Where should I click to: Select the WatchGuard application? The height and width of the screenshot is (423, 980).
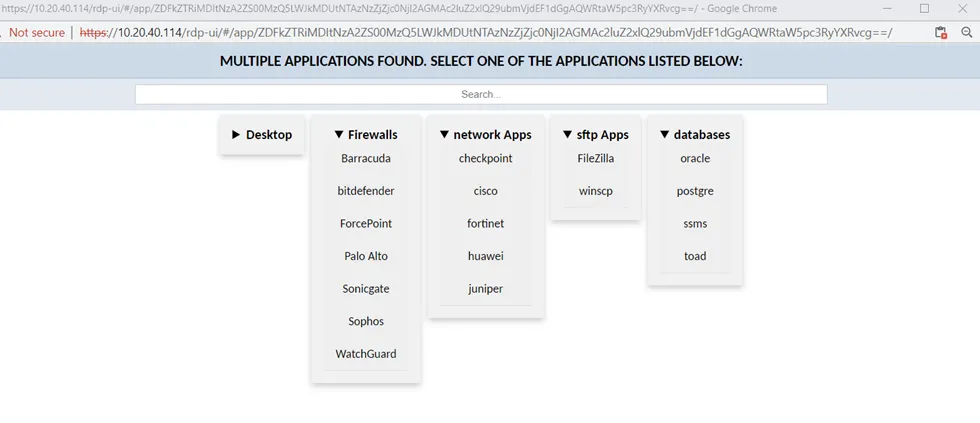coord(366,353)
